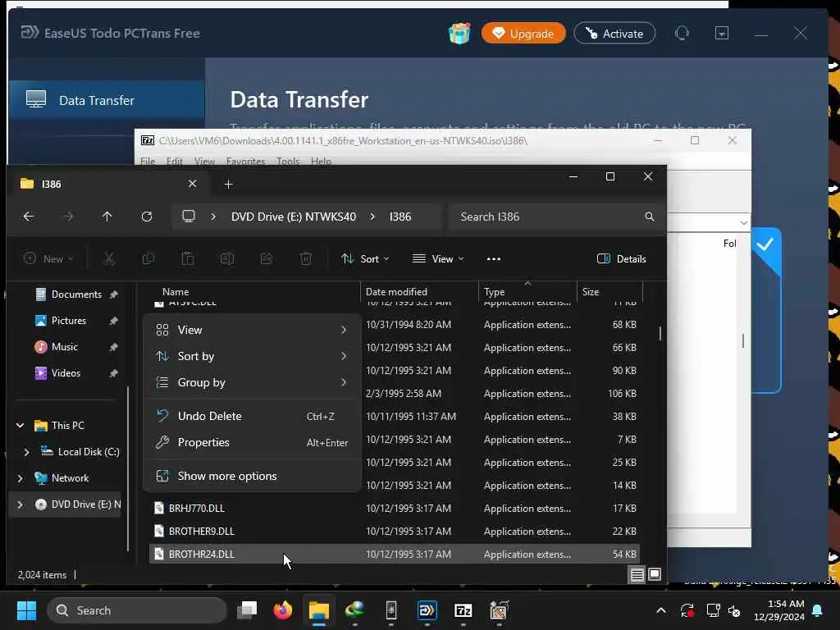840x630 pixels.
Task: Focus the Search I386 field
Action: [555, 217]
